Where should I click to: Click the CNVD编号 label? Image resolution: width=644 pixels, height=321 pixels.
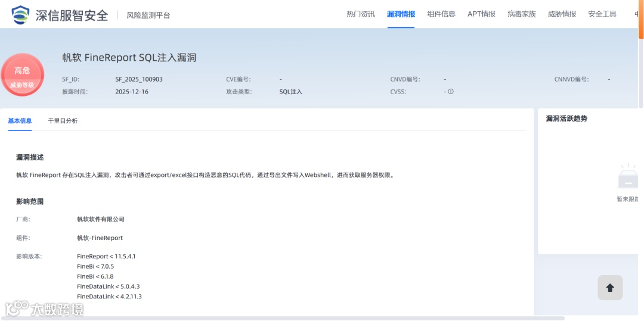405,80
